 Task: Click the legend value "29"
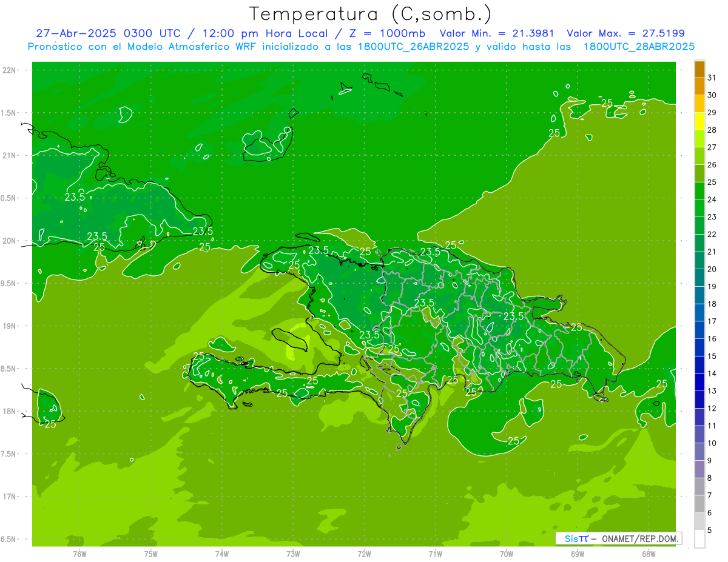coord(712,112)
